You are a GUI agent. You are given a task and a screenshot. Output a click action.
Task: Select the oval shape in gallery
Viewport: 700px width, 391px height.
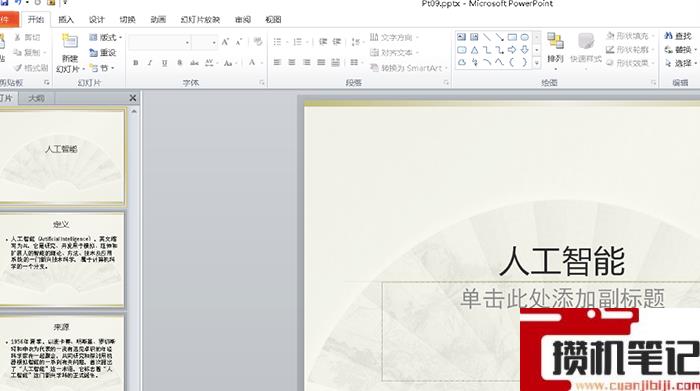525,37
